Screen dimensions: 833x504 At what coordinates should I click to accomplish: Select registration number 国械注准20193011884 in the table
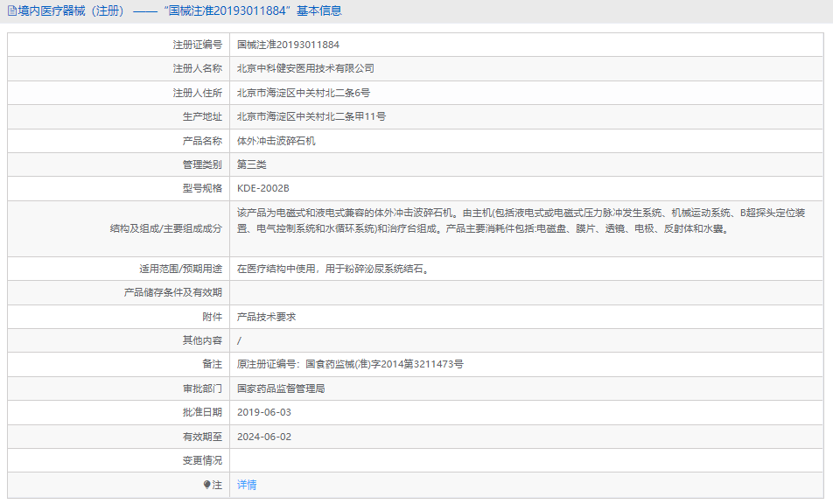pyautogui.click(x=288, y=45)
